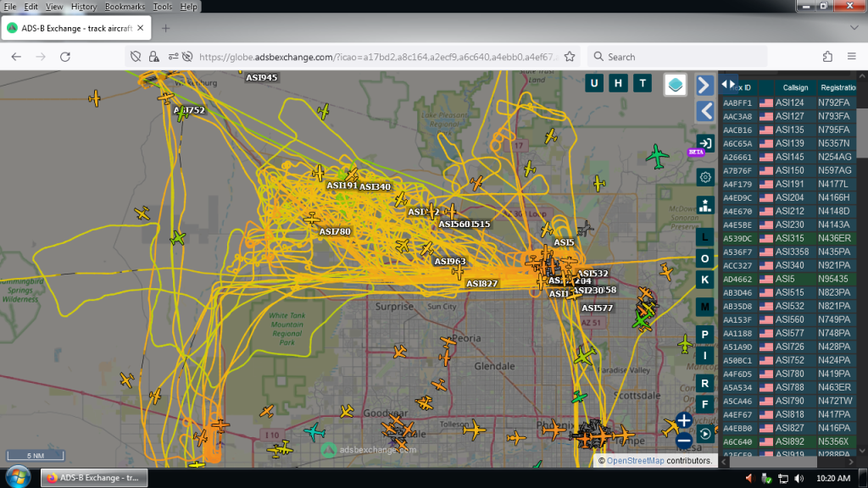Zoom in with the plus button
The width and height of the screenshot is (868, 488).
684,420
